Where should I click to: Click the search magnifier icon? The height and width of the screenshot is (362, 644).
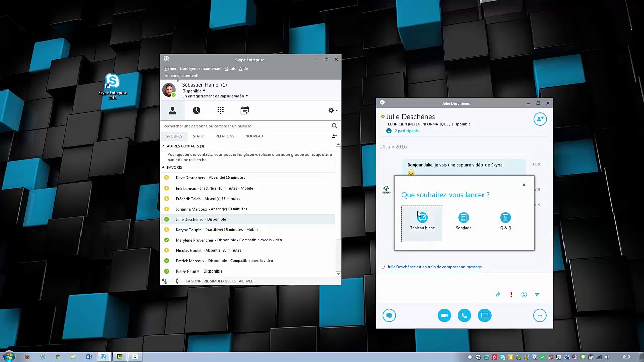(x=334, y=126)
